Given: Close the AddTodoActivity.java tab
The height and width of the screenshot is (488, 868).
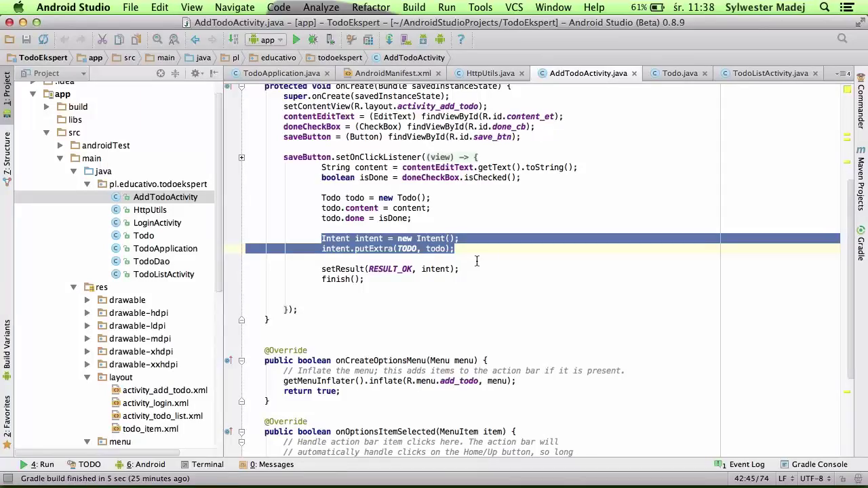Looking at the screenshot, I should click(634, 73).
